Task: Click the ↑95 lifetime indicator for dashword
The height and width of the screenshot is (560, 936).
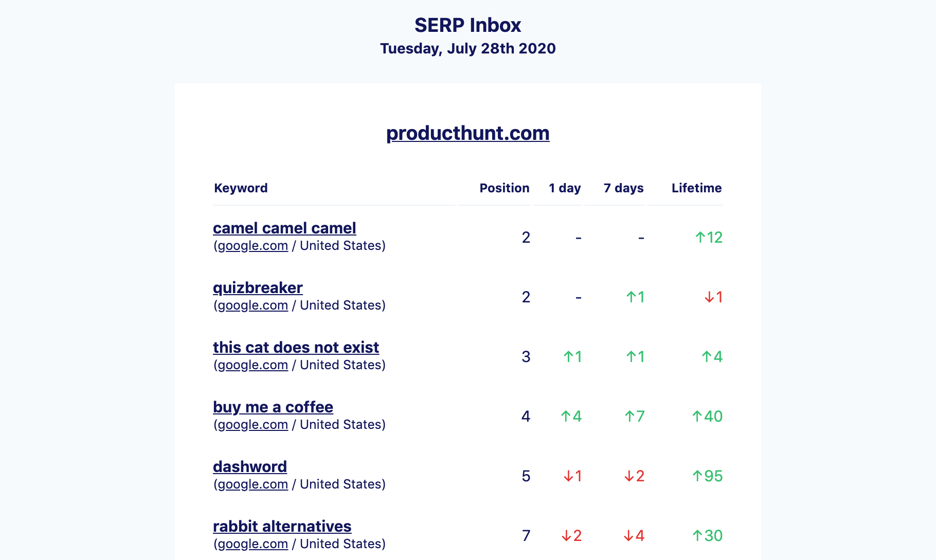Action: [x=709, y=476]
